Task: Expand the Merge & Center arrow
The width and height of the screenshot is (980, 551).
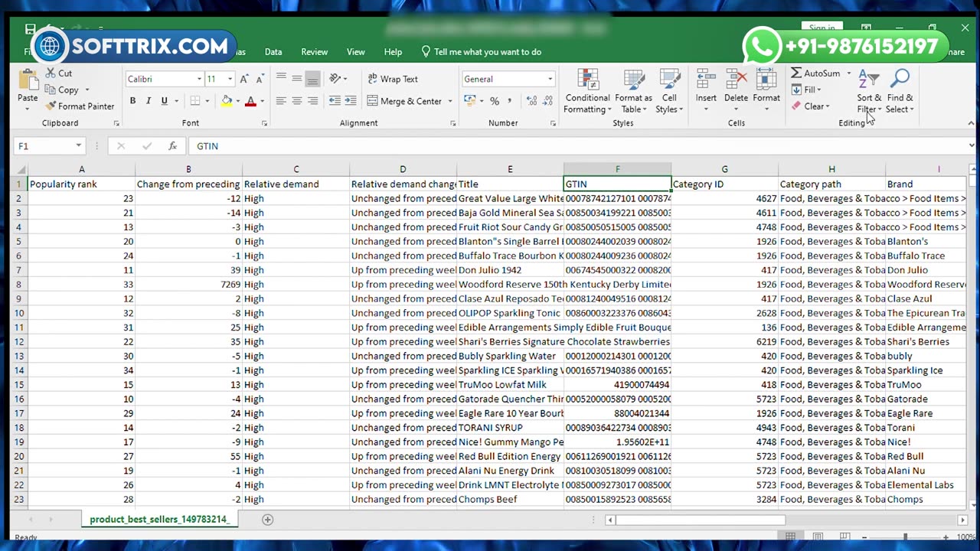Action: coord(449,101)
